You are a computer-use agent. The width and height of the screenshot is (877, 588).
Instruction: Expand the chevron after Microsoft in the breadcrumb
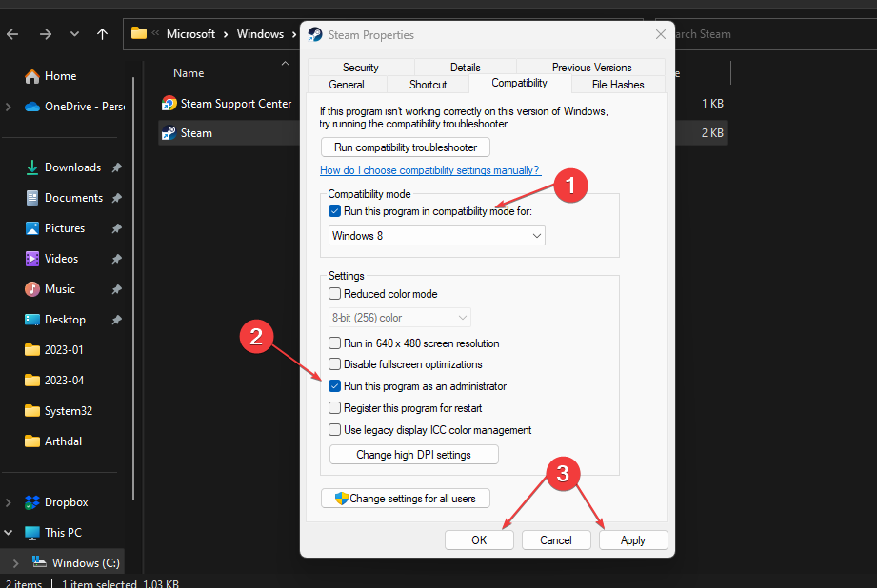click(226, 34)
